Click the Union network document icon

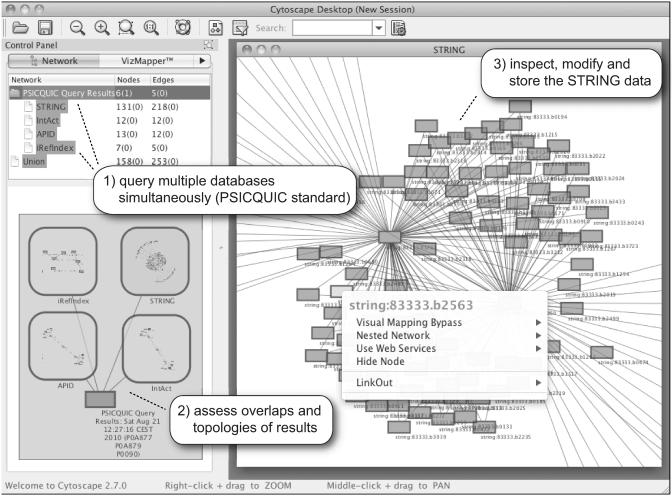(15, 161)
